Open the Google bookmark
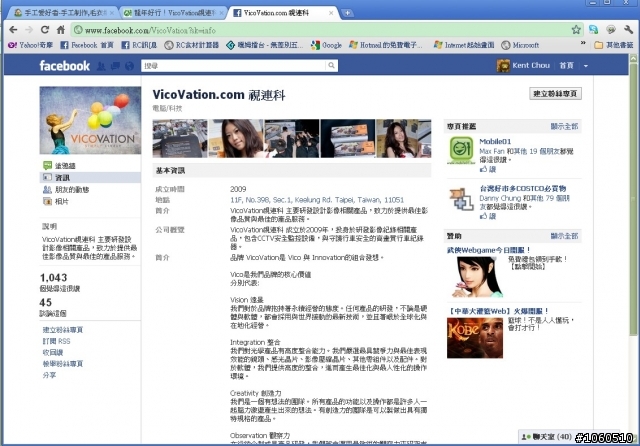The height and width of the screenshot is (446, 640). [326, 45]
